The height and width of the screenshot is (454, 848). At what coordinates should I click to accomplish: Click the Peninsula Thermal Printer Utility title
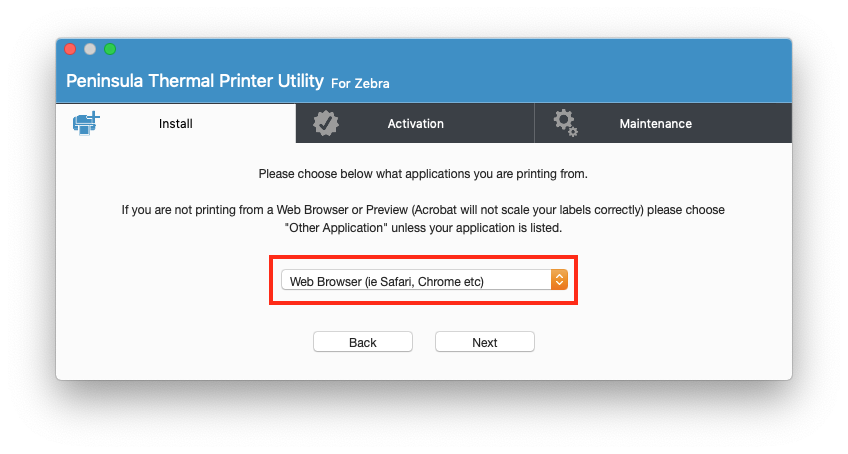pyautogui.click(x=195, y=81)
